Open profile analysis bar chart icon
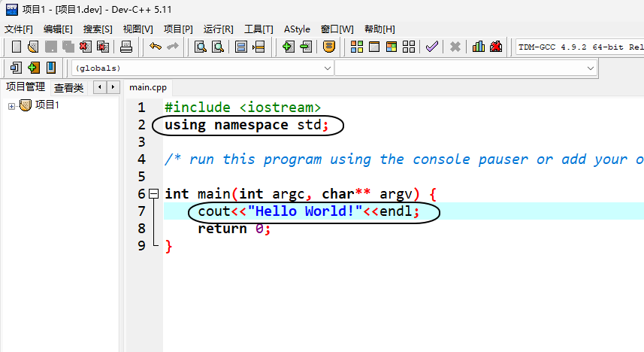644x352 pixels. click(479, 47)
